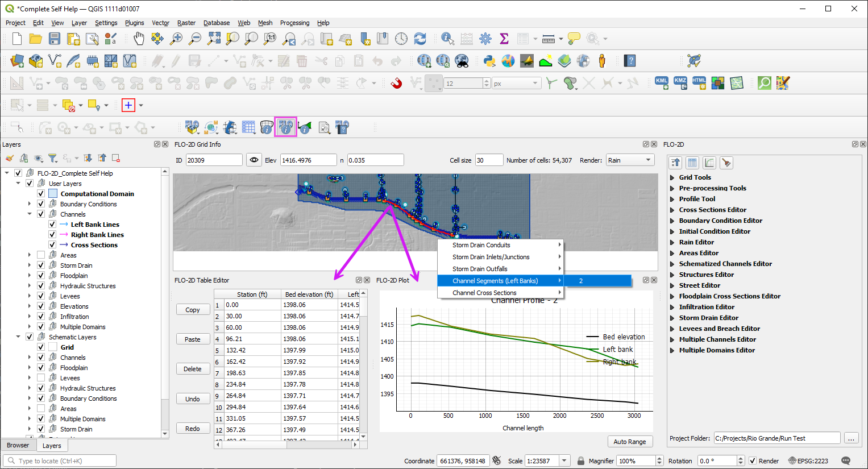Click the Identify Features tool
868x469 pixels.
point(447,39)
